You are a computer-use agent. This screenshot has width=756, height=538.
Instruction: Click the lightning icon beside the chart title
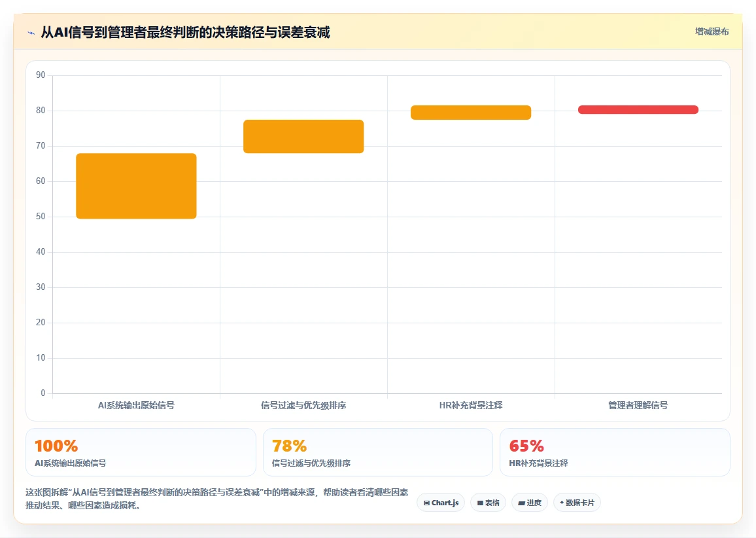(31, 33)
